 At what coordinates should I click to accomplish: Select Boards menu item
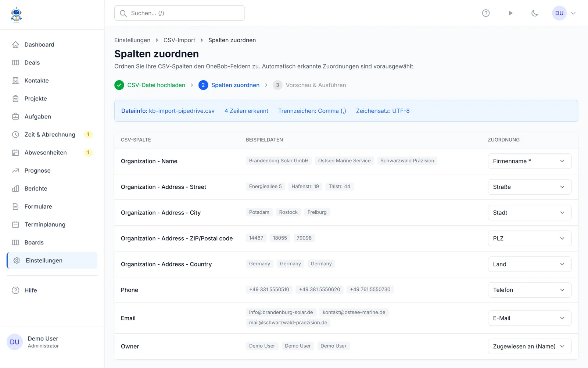[x=52, y=243]
